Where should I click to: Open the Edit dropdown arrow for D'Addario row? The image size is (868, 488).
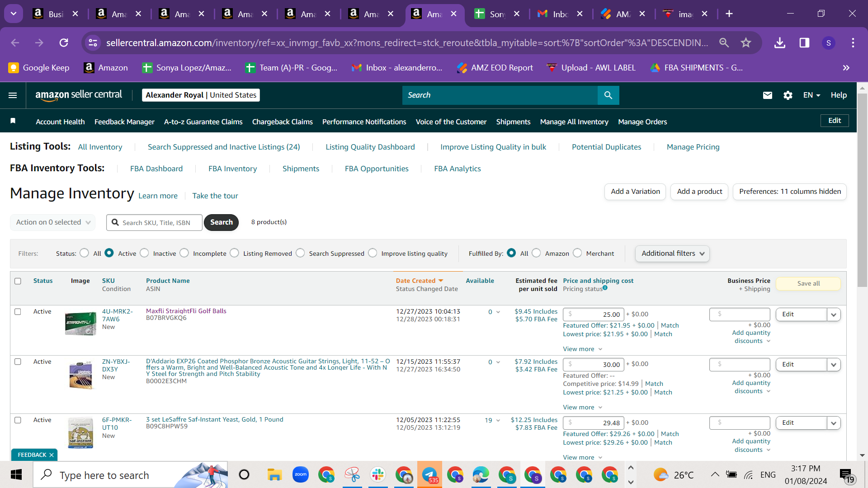834,365
